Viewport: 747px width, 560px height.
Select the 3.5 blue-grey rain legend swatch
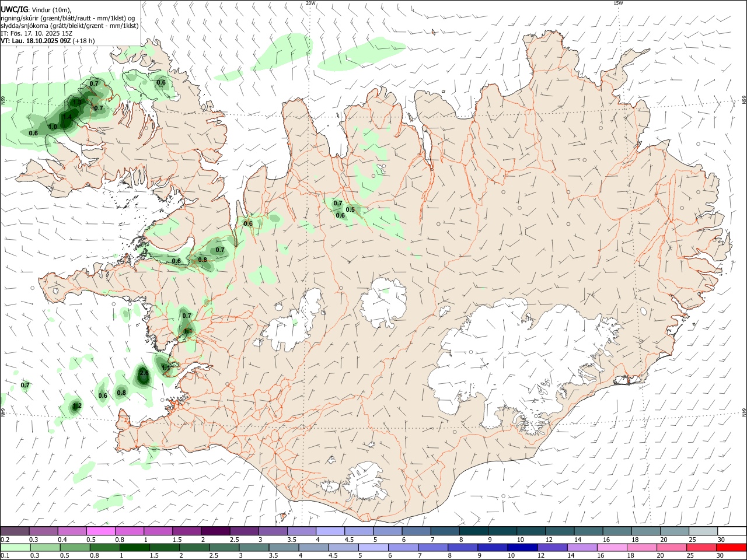click(284, 548)
